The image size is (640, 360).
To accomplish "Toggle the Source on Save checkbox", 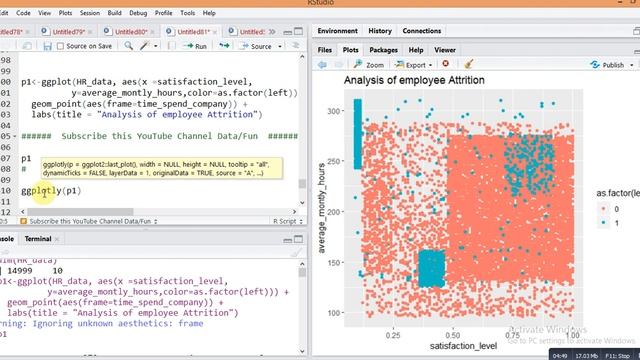I will 60,46.
